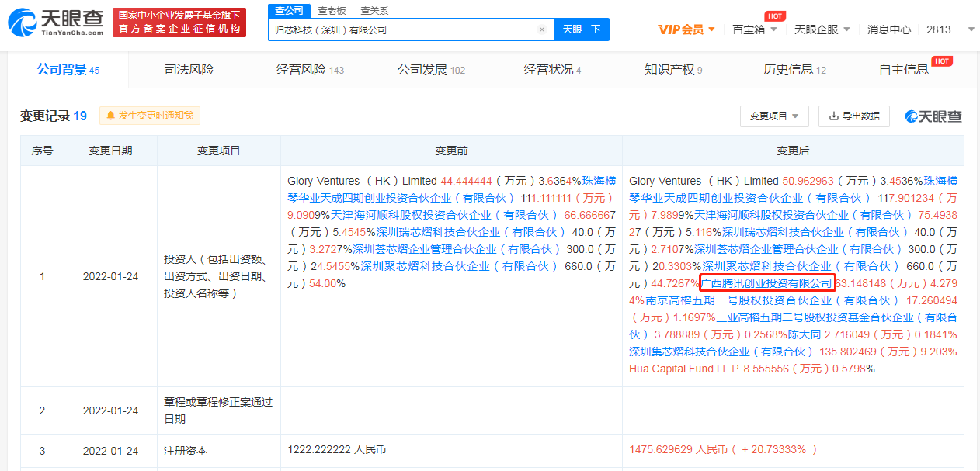Open the 知识产权 tab
The image size is (980, 471).
[672, 70]
